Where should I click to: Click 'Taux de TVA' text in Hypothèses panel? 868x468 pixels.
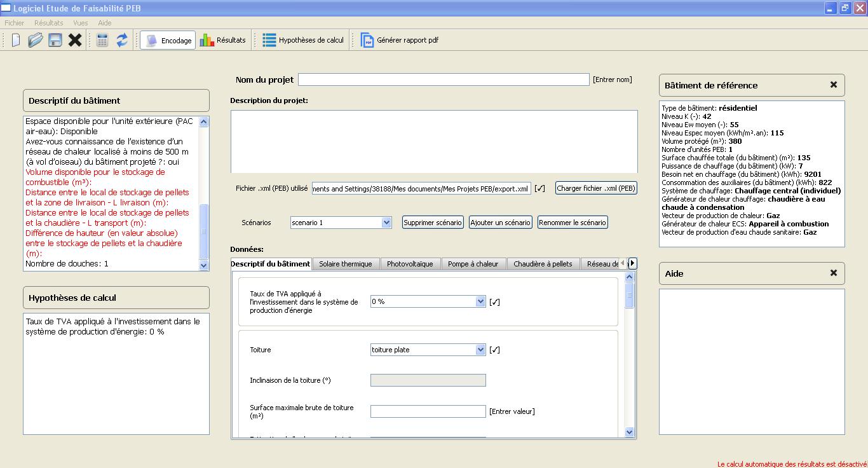click(x=113, y=327)
